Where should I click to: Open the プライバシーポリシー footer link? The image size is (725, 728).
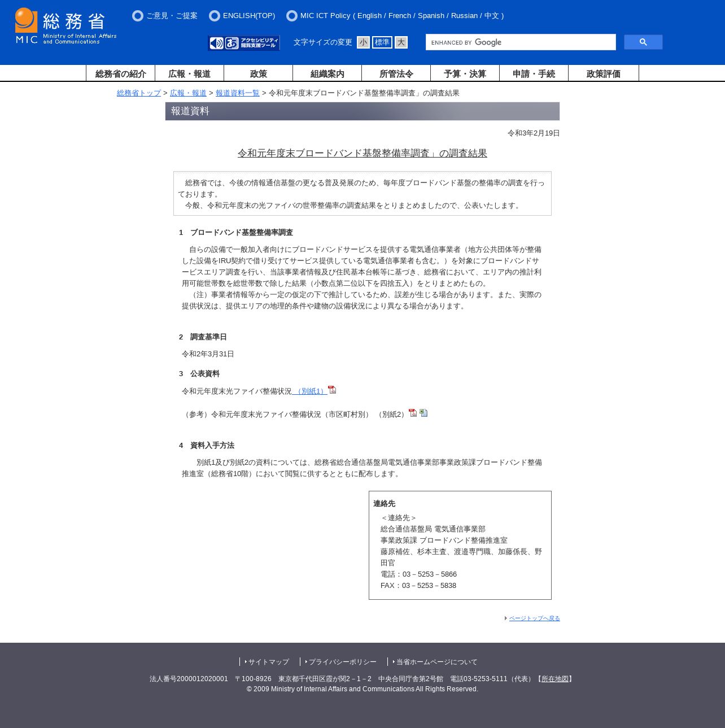pos(342,662)
